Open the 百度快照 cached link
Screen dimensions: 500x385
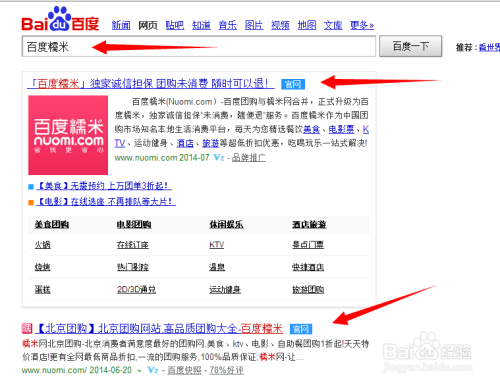click(x=184, y=370)
